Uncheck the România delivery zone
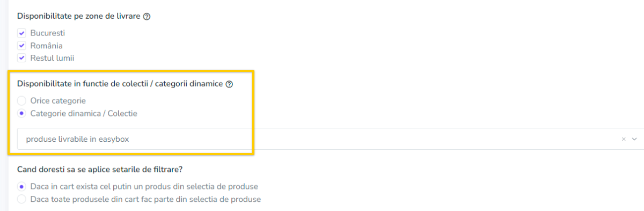This screenshot has height=211, width=644. pos(21,46)
